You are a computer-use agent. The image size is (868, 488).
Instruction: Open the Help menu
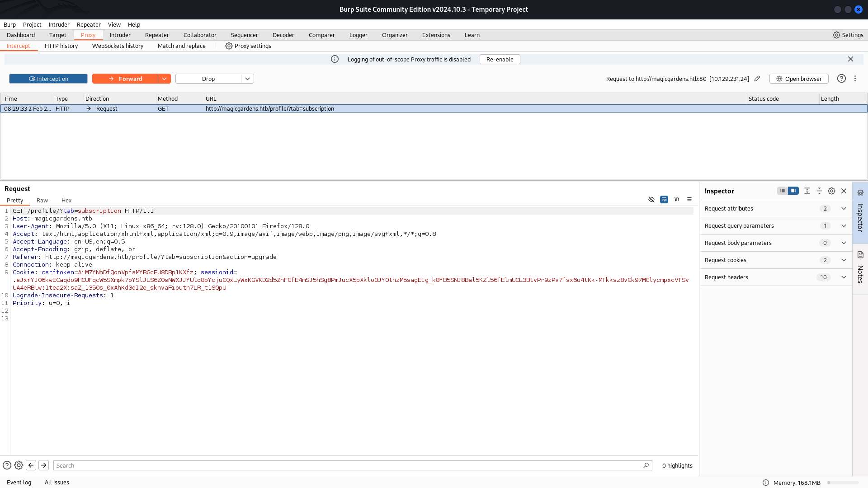134,24
